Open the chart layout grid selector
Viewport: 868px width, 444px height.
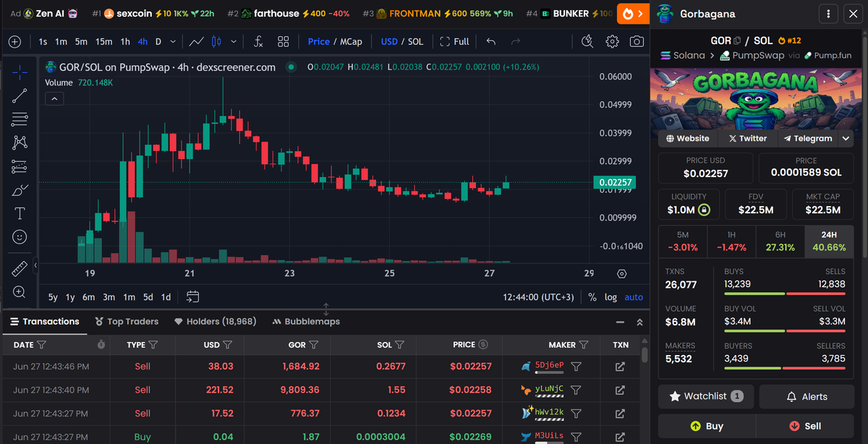tap(284, 42)
